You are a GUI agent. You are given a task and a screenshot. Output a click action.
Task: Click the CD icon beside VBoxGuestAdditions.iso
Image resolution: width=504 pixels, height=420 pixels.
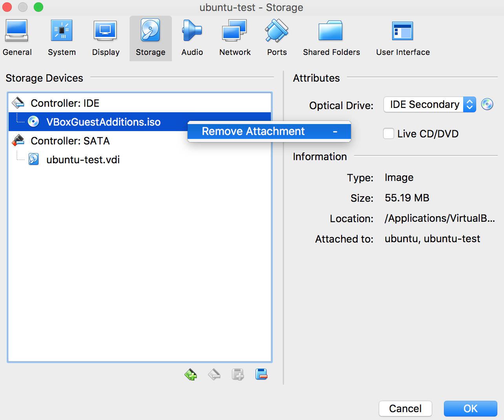click(33, 122)
